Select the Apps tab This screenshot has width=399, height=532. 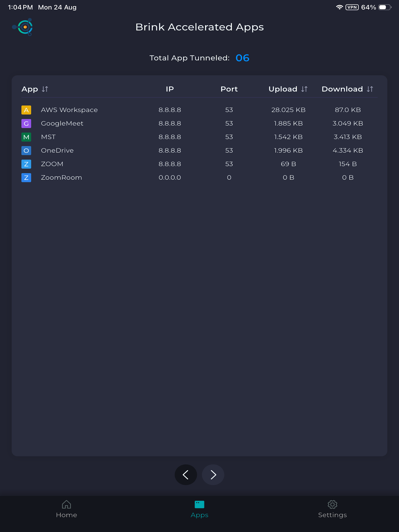[199, 509]
